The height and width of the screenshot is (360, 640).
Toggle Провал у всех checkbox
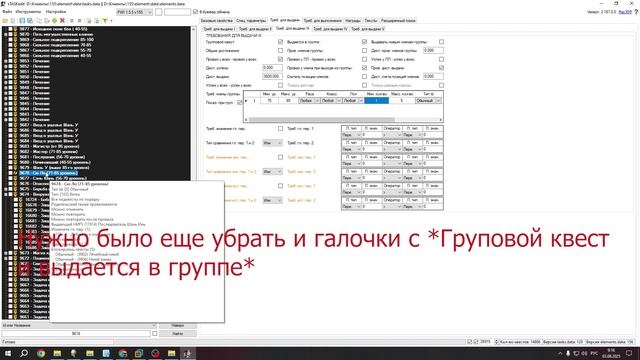[x=280, y=59]
